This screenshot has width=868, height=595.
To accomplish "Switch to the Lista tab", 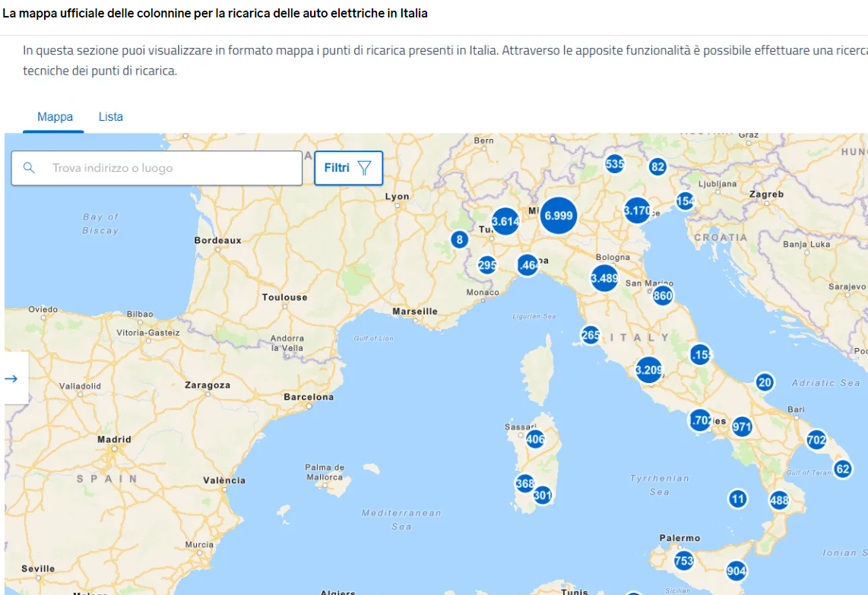I will click(111, 117).
